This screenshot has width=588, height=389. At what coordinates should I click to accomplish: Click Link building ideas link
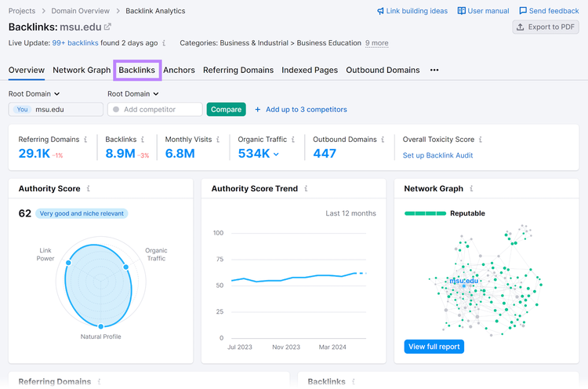pos(416,11)
